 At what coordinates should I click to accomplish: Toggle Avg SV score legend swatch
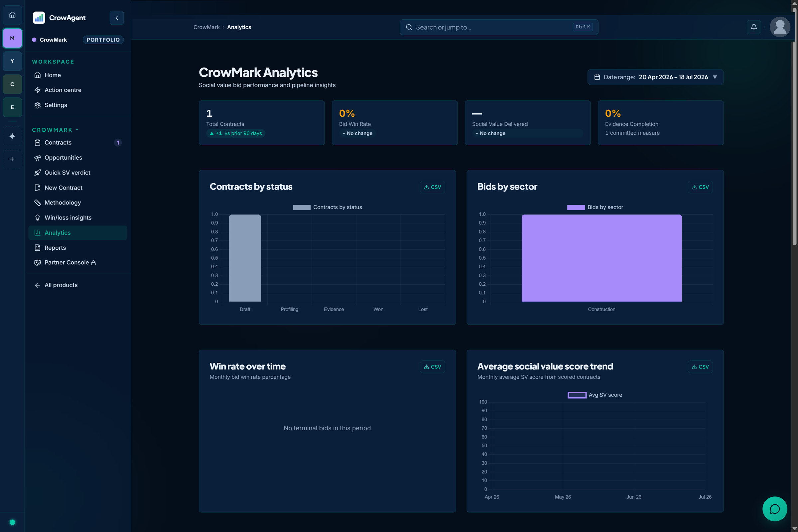click(x=577, y=395)
